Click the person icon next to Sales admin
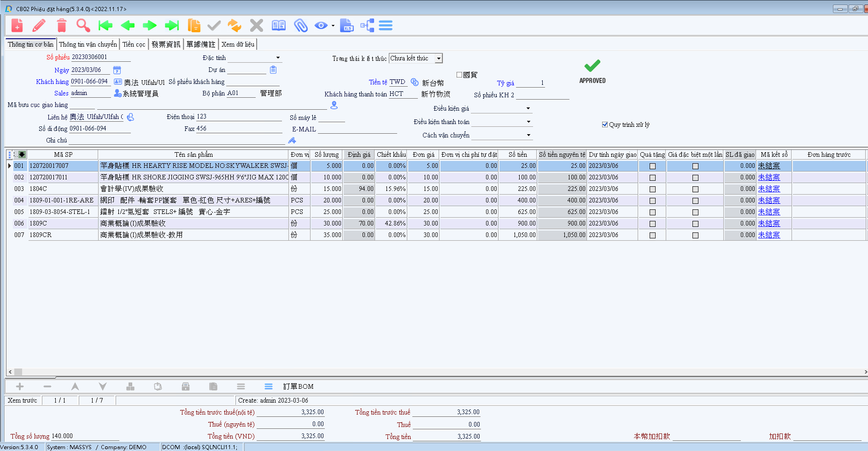Screen dimensions: 868x451 pos(118,93)
